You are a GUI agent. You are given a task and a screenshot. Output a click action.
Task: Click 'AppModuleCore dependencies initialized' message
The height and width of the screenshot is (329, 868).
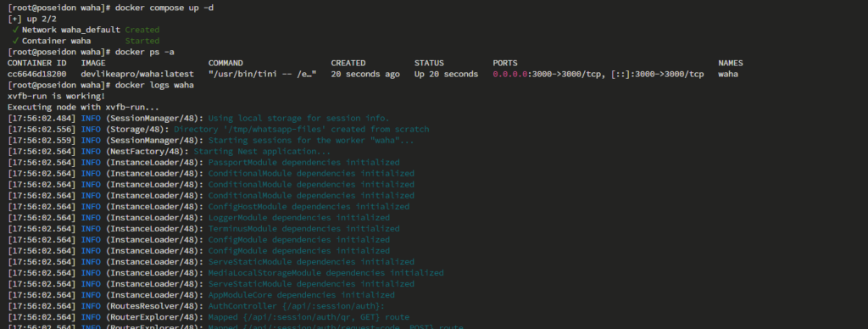pyautogui.click(x=302, y=295)
